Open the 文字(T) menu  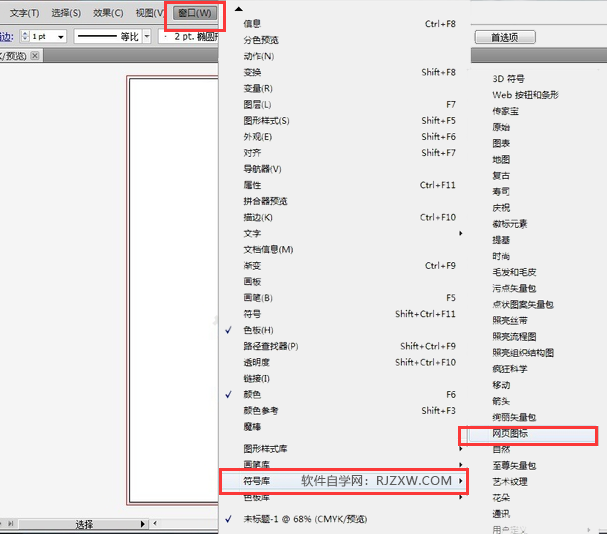click(24, 13)
